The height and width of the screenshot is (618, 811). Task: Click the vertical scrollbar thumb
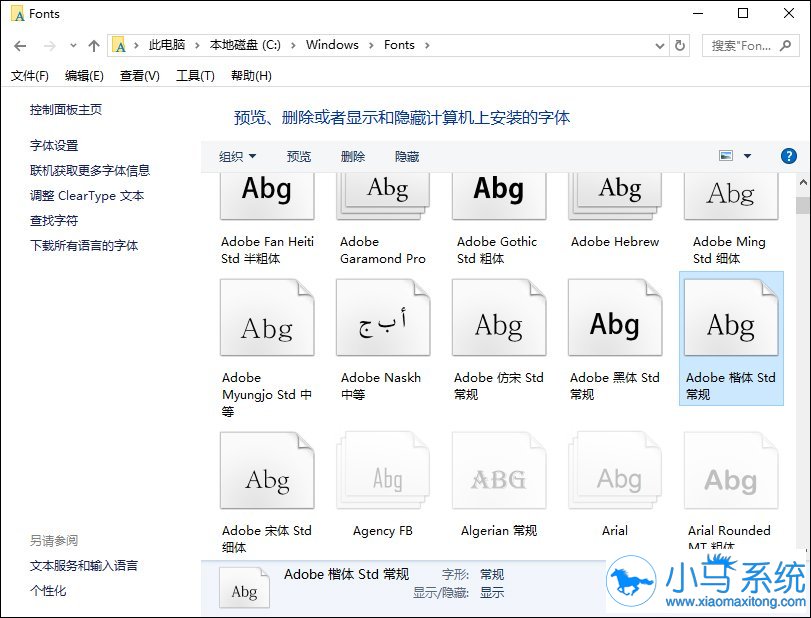(x=803, y=204)
